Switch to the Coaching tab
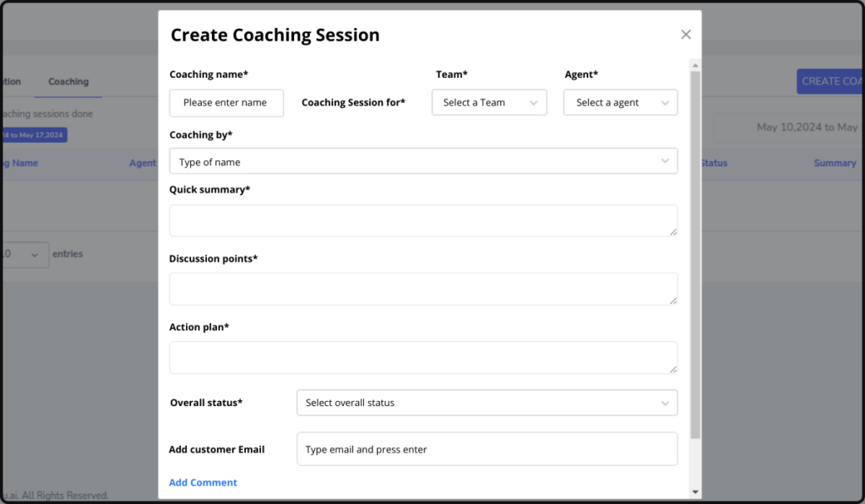 (68, 82)
